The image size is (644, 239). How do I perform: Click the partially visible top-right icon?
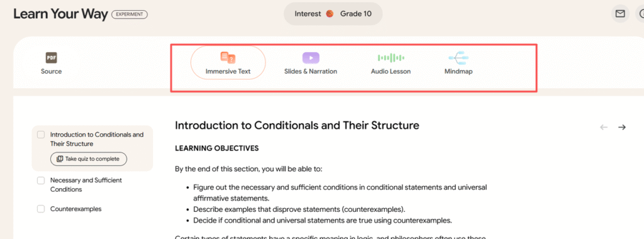[640, 14]
